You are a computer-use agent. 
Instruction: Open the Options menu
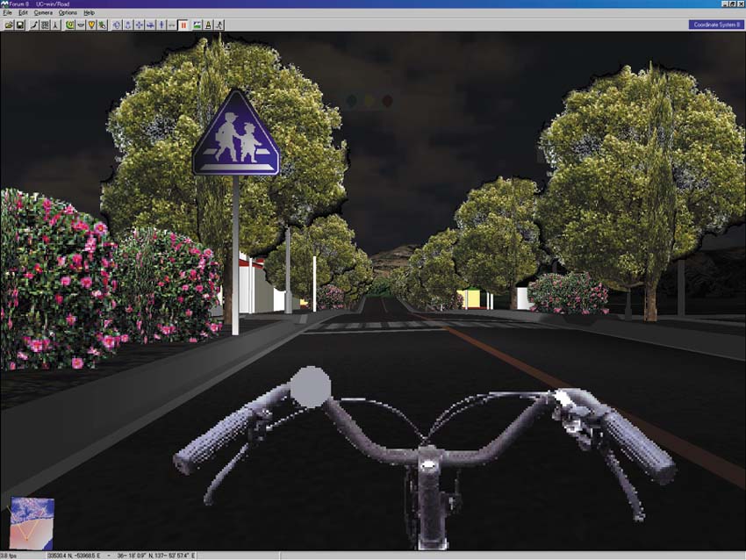tap(68, 13)
